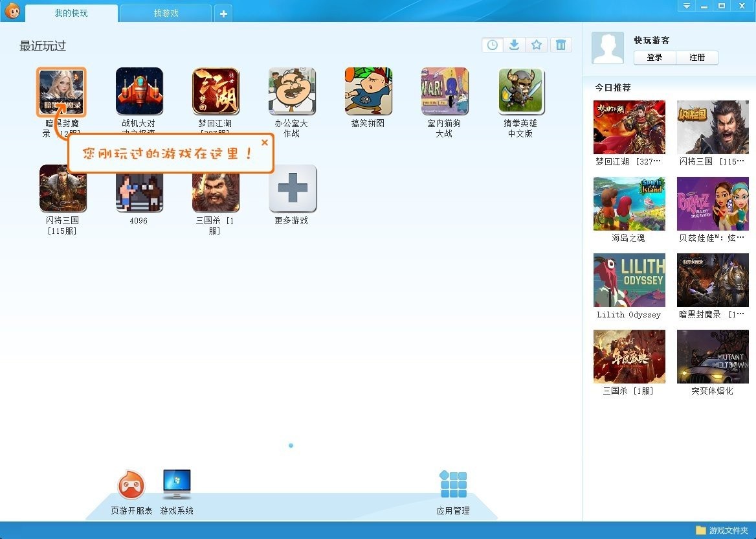Open the 办公室大作战 game icon
Screen dimensions: 756x539
(292, 91)
